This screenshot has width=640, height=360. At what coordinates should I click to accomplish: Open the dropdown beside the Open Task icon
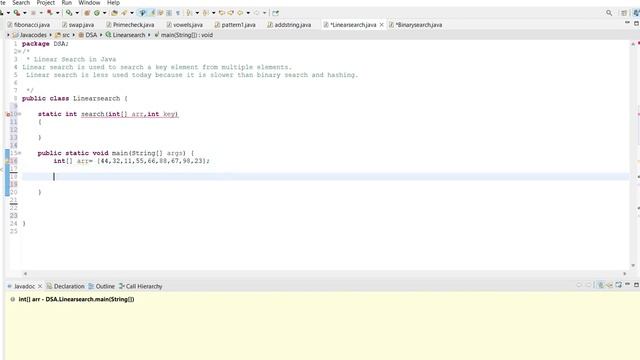[132, 13]
